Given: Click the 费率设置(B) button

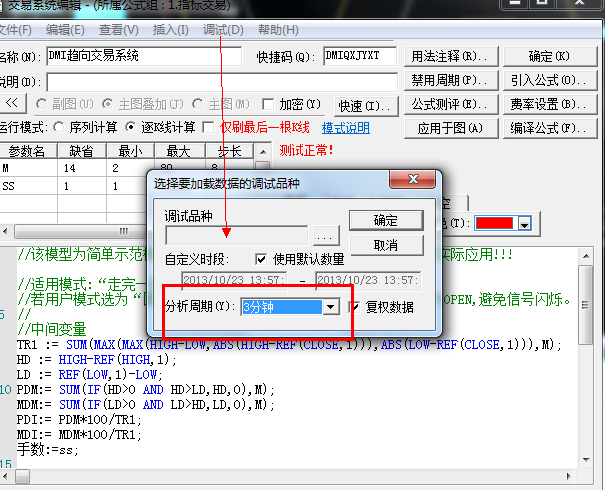Looking at the screenshot, I should [x=547, y=104].
